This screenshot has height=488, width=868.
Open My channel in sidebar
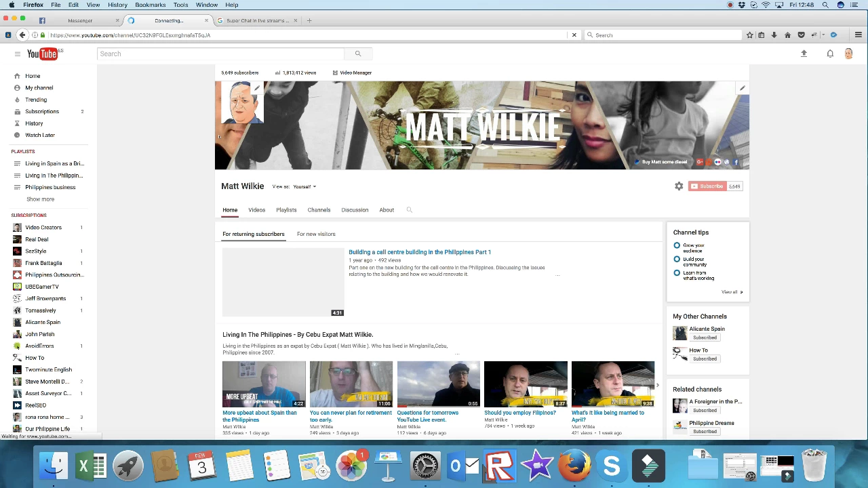point(39,87)
